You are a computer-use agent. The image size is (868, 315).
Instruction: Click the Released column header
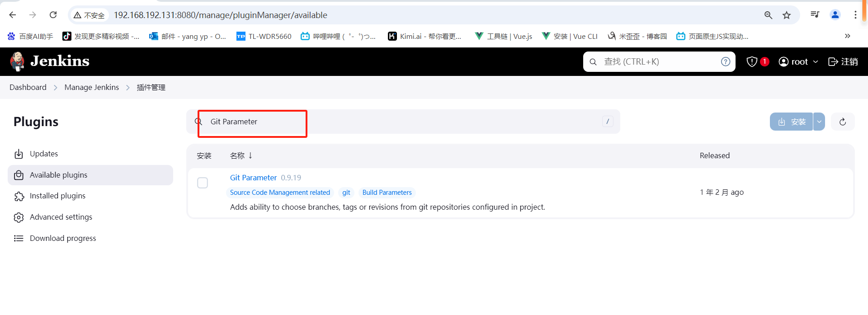(x=715, y=155)
